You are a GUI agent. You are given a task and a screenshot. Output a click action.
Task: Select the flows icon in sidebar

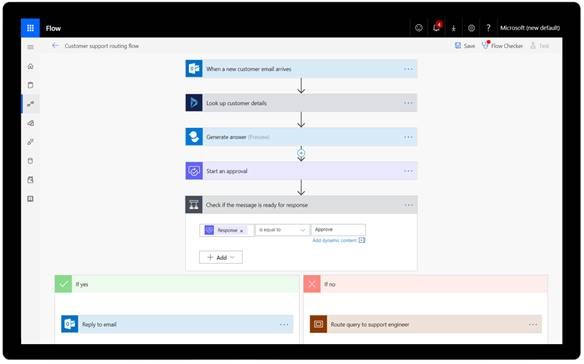point(31,104)
